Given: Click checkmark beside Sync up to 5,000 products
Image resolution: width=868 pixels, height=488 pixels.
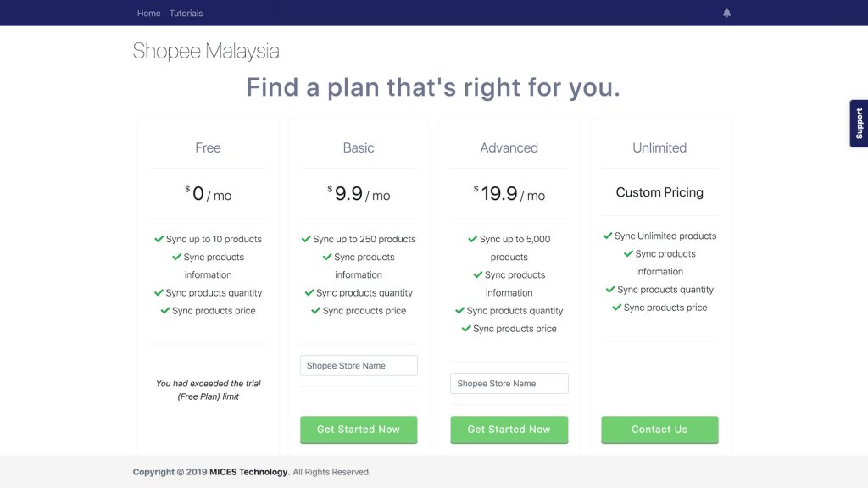Looking at the screenshot, I should (x=473, y=239).
